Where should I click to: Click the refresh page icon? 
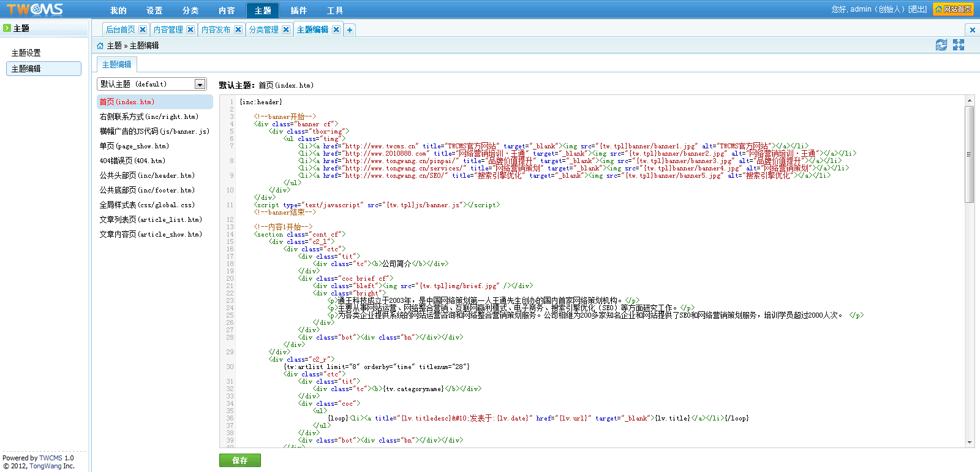(941, 45)
